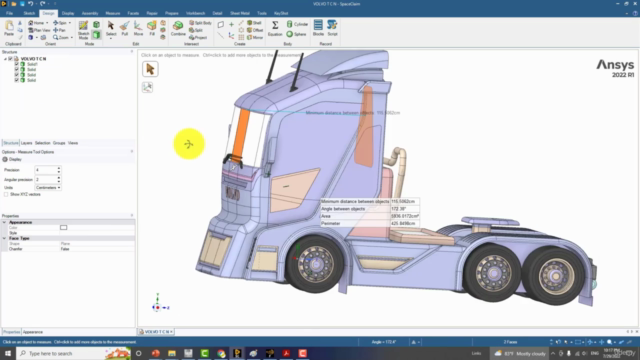Image resolution: width=640 pixels, height=360 pixels.
Task: Open the File Explorer icon in taskbar
Action: pos(172,353)
